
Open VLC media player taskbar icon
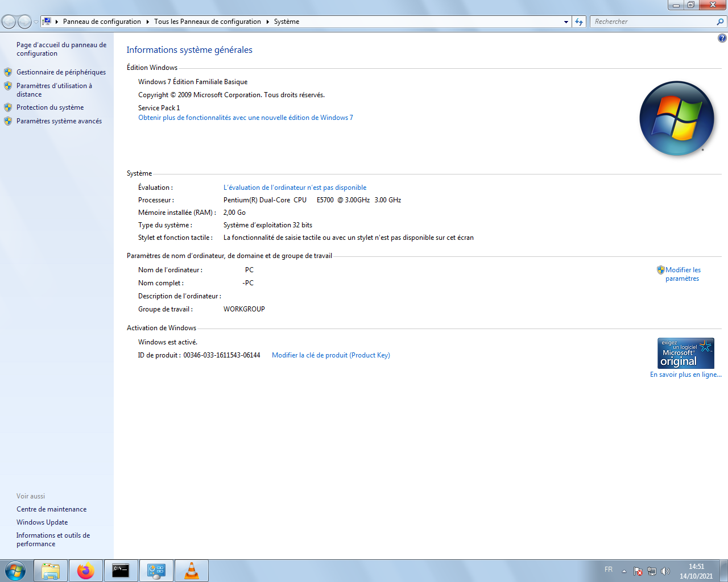pos(192,571)
